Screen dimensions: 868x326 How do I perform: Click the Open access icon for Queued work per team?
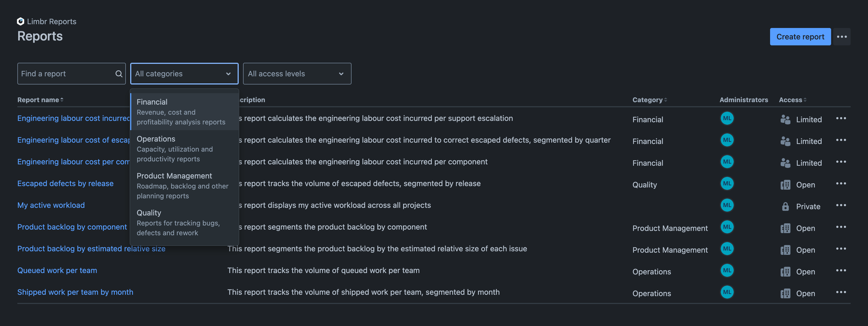[786, 271]
